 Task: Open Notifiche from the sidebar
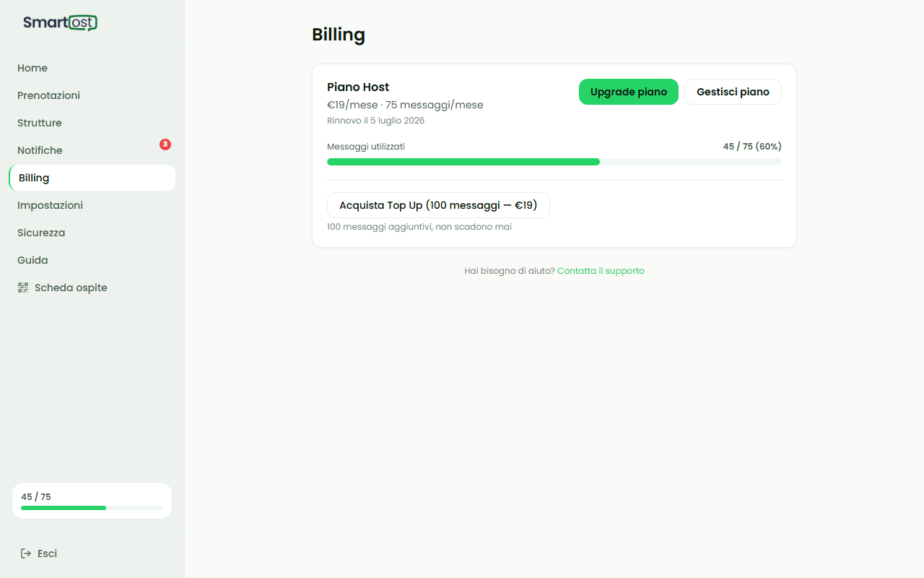pos(92,150)
